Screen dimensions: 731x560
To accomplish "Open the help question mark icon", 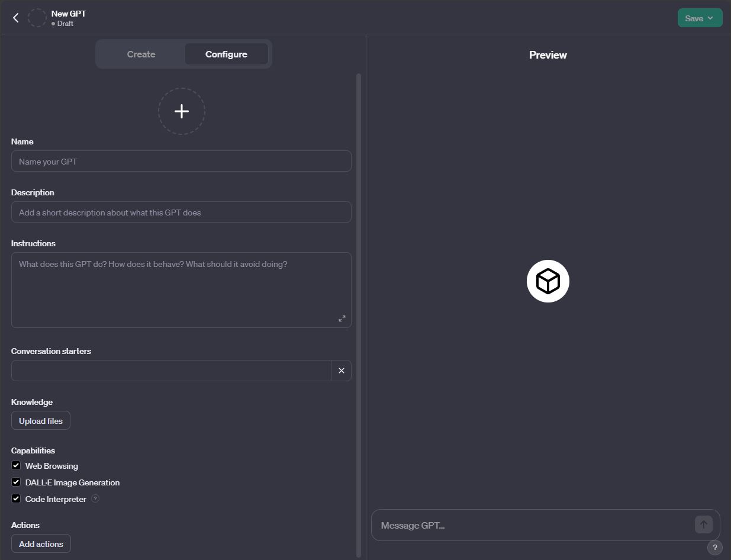I will click(714, 547).
